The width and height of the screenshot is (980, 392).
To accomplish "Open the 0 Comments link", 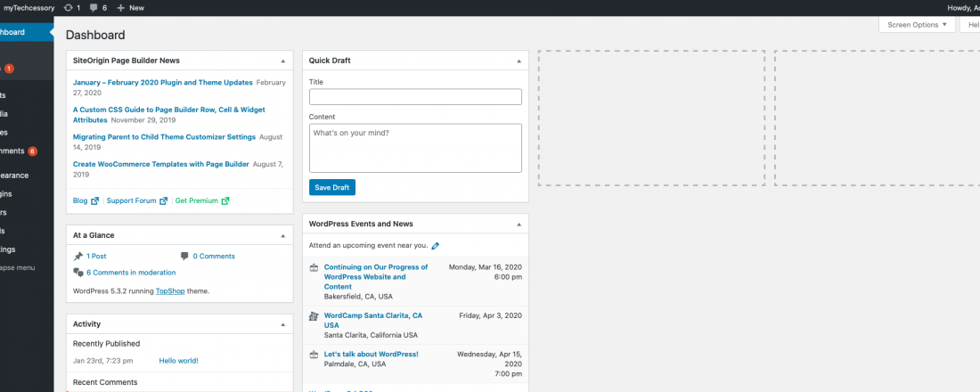I will [x=214, y=257].
